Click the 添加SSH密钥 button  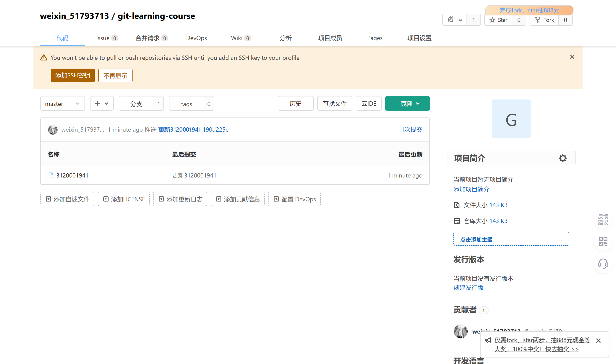click(72, 75)
